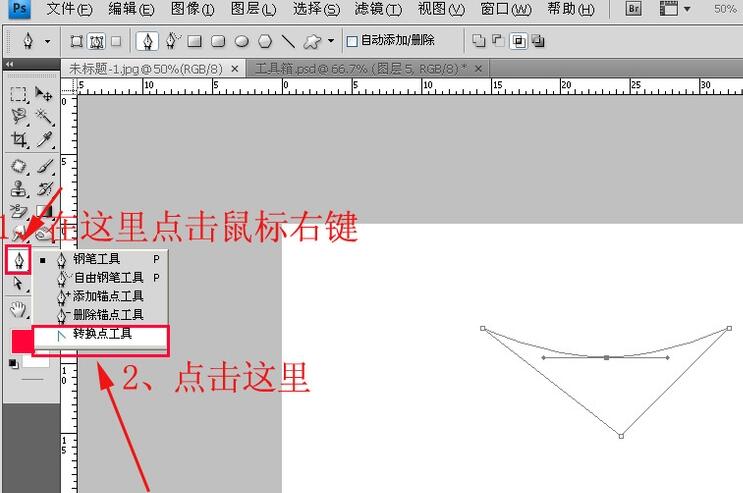The width and height of the screenshot is (743, 493).
Task: Choose Shape Layers mode in options bar
Action: point(76,42)
